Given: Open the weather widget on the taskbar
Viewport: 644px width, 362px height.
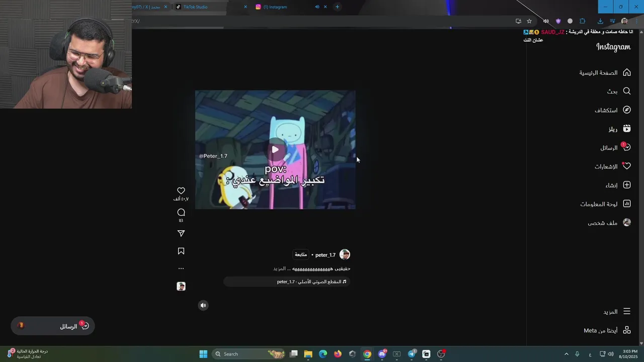Looking at the screenshot, I should (28, 354).
